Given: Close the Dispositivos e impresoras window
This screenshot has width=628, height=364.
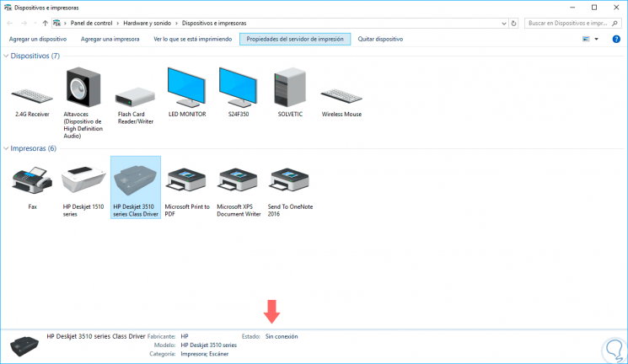Looking at the screenshot, I should (616, 8).
